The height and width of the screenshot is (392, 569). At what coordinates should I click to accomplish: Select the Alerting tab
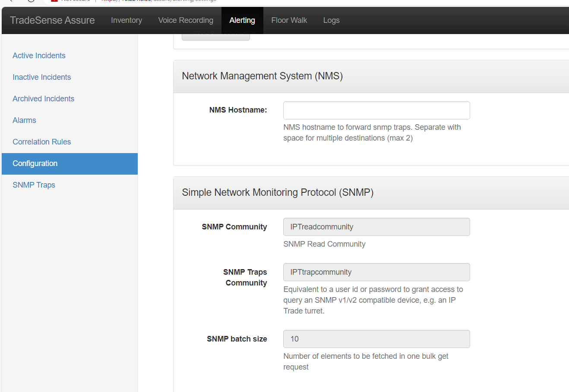coord(242,20)
